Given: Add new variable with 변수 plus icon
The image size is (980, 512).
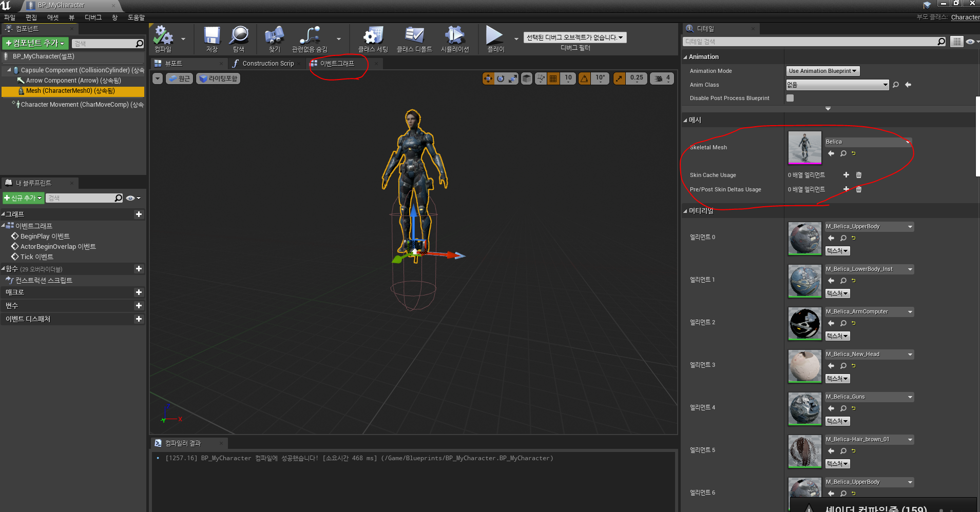Looking at the screenshot, I should click(x=139, y=306).
